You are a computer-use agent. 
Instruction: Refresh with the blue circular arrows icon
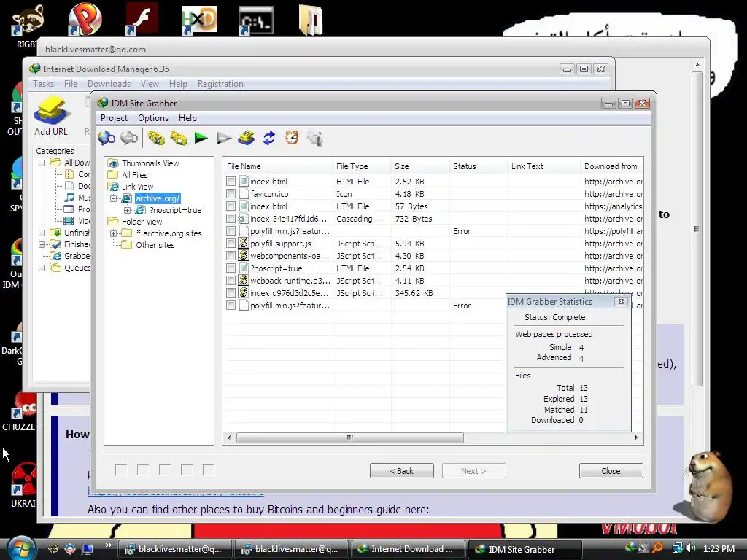coord(269,138)
